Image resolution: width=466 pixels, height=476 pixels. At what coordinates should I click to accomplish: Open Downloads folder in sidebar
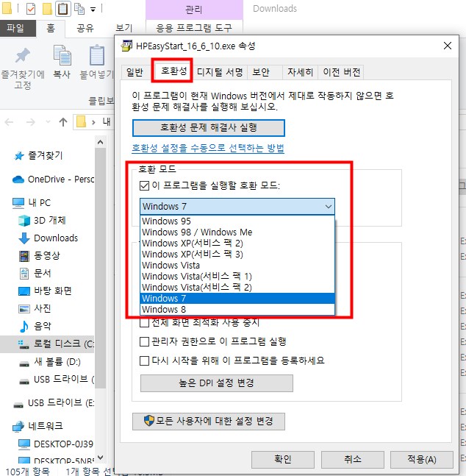(49, 238)
